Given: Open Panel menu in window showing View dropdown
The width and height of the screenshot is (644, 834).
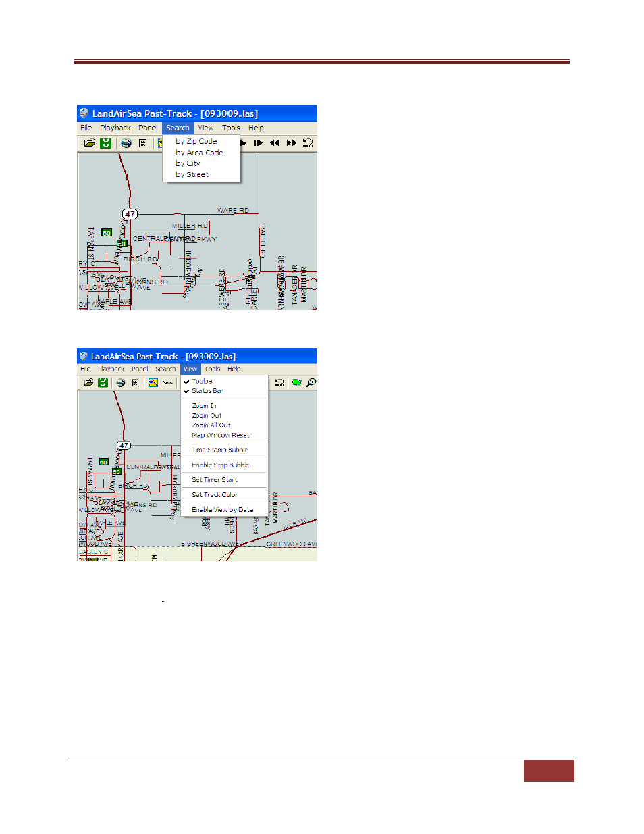Looking at the screenshot, I should (x=140, y=369).
